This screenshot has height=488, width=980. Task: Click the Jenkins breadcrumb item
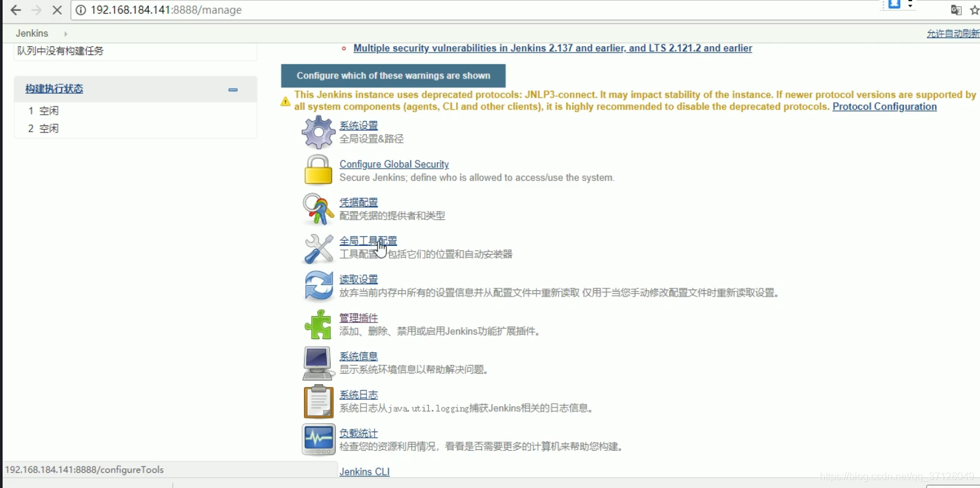32,34
